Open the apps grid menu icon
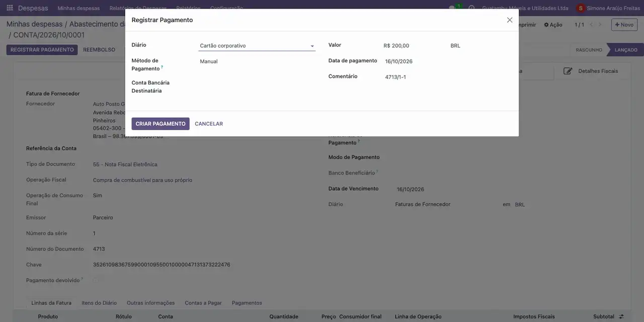 click(x=10, y=8)
